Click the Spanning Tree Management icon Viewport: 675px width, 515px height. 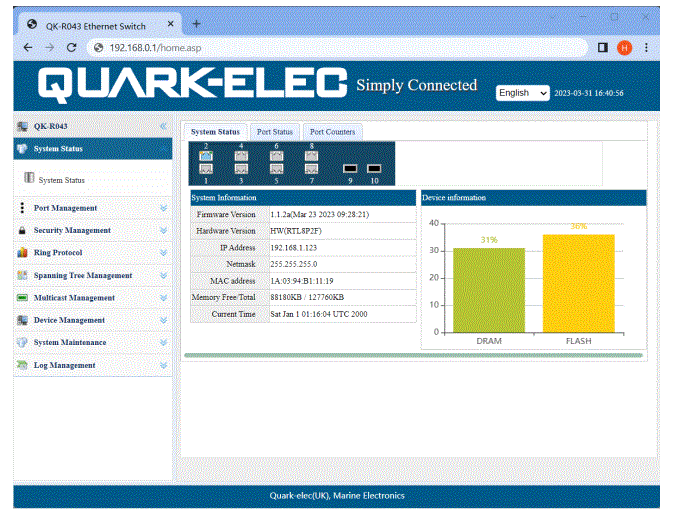click(x=22, y=275)
